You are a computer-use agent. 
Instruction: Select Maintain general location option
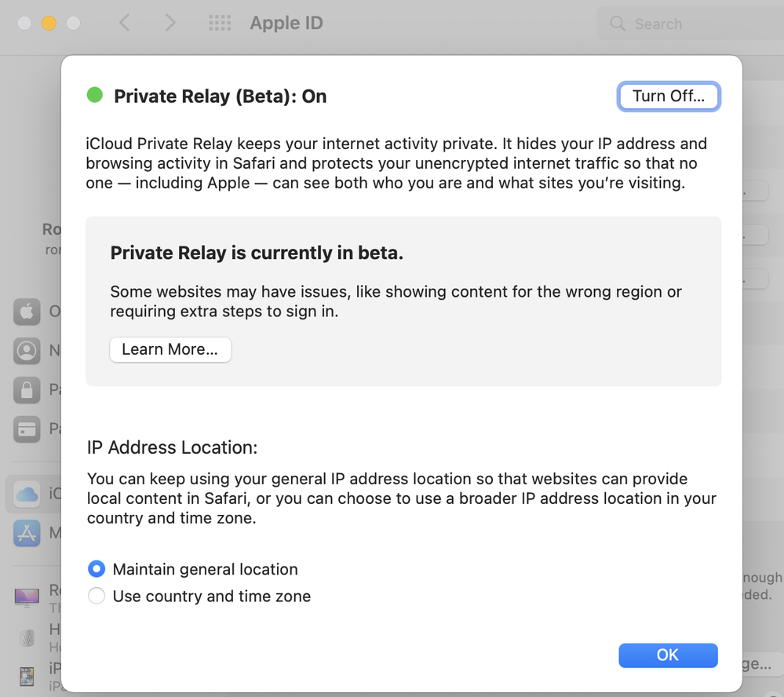[97, 570]
